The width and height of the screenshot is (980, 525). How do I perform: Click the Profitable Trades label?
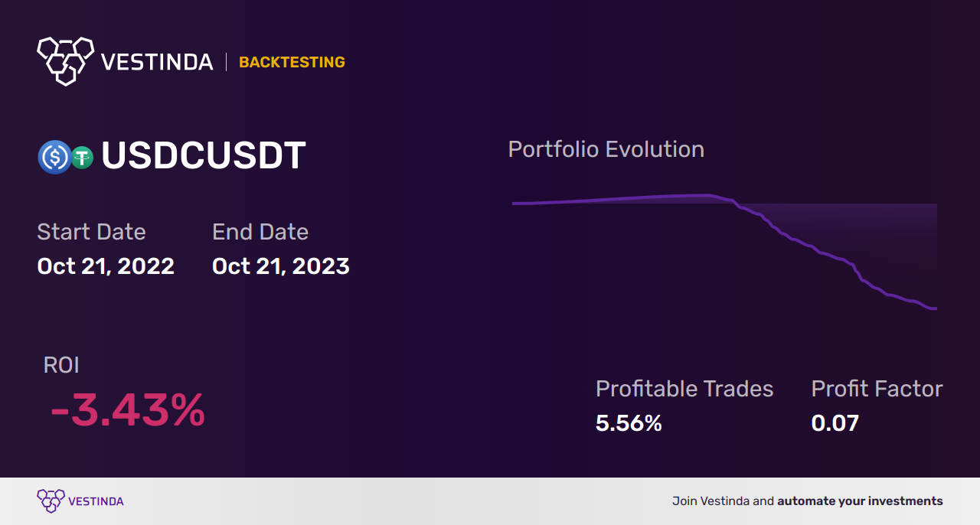click(x=684, y=389)
